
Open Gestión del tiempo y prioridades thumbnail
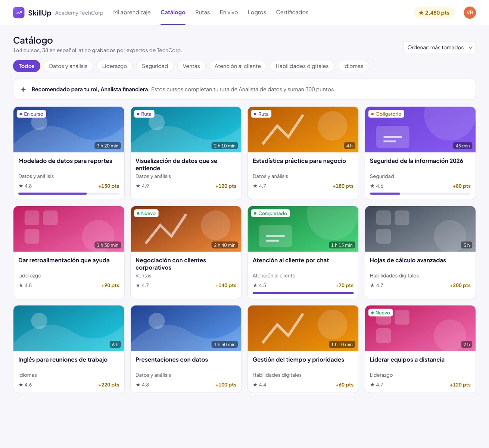303,328
